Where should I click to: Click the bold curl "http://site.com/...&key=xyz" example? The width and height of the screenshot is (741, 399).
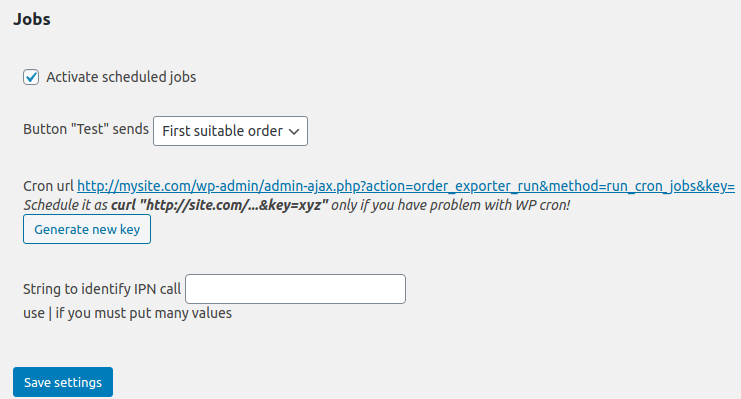219,205
